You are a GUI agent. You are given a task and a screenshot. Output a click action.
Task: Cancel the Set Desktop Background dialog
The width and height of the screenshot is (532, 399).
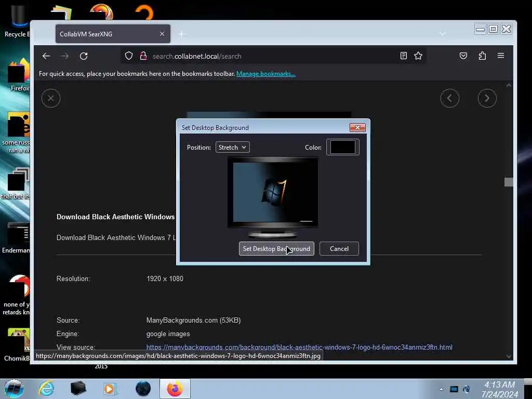[339, 249]
